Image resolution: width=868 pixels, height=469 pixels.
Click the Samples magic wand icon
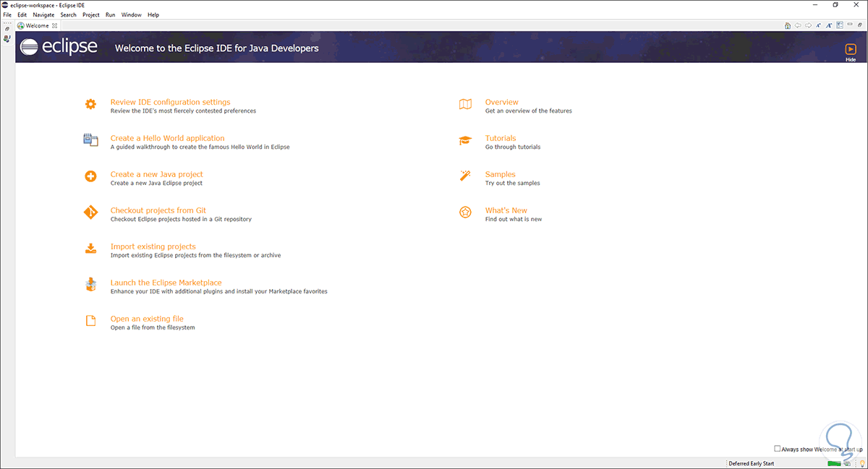465,176
